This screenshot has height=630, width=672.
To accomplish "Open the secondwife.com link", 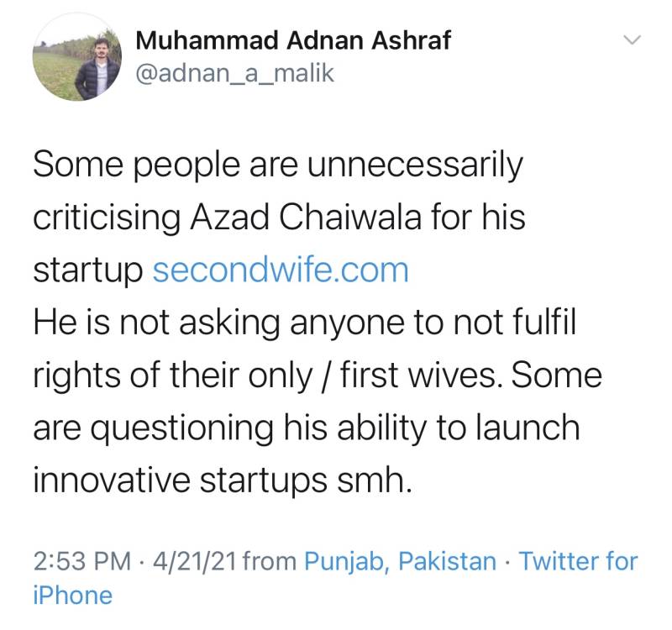I will (281, 270).
